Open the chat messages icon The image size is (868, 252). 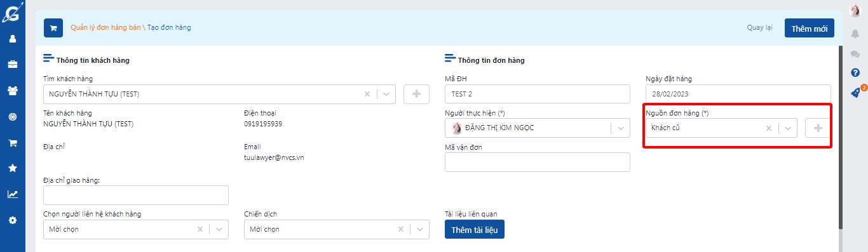(x=855, y=54)
